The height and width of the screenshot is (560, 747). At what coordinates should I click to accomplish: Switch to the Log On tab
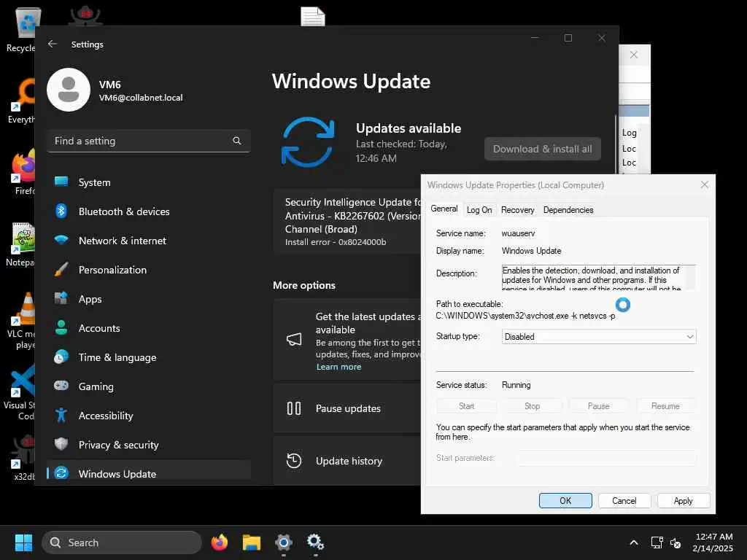click(479, 209)
